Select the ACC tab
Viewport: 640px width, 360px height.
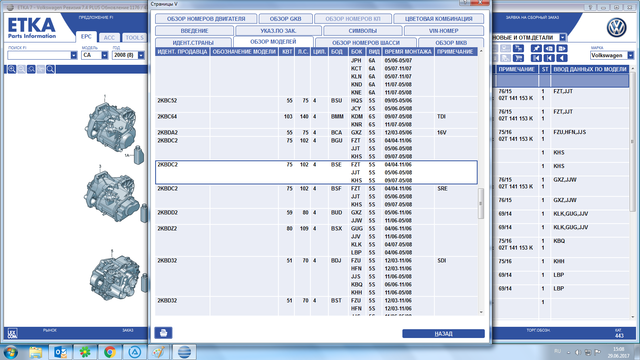pyautogui.click(x=109, y=38)
